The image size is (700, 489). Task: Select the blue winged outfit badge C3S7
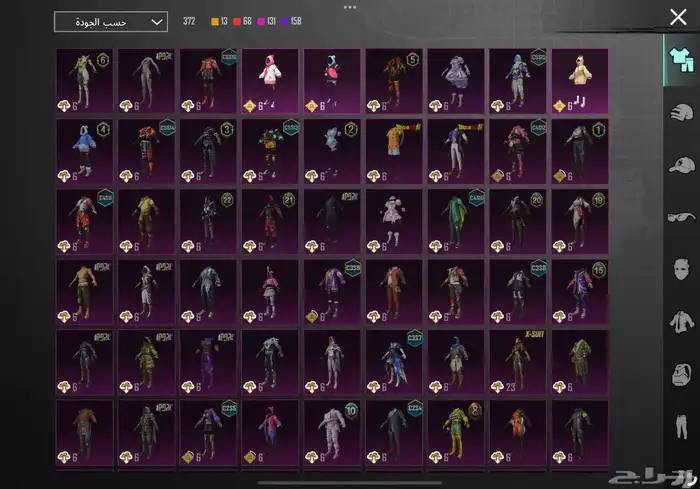click(x=394, y=362)
